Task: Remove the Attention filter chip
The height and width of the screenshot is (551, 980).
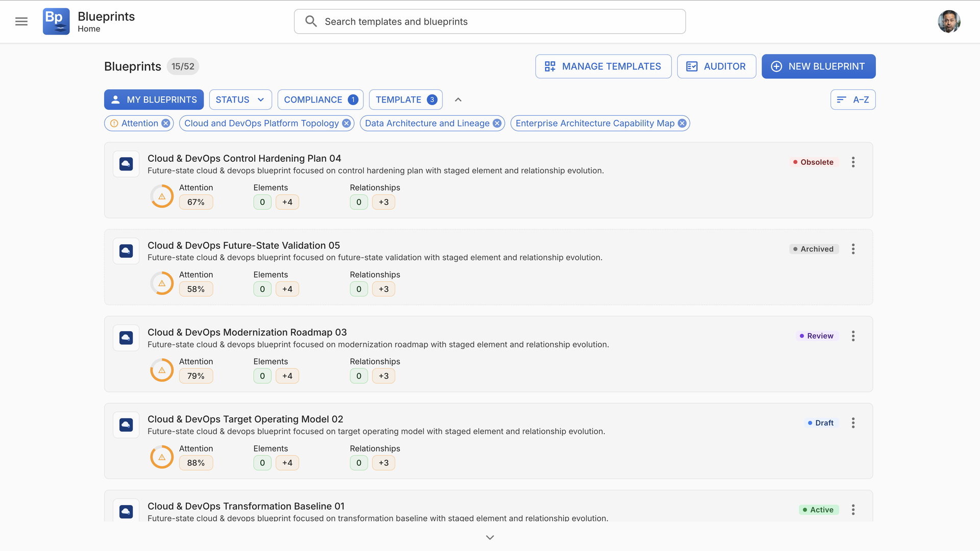Action: pyautogui.click(x=166, y=123)
